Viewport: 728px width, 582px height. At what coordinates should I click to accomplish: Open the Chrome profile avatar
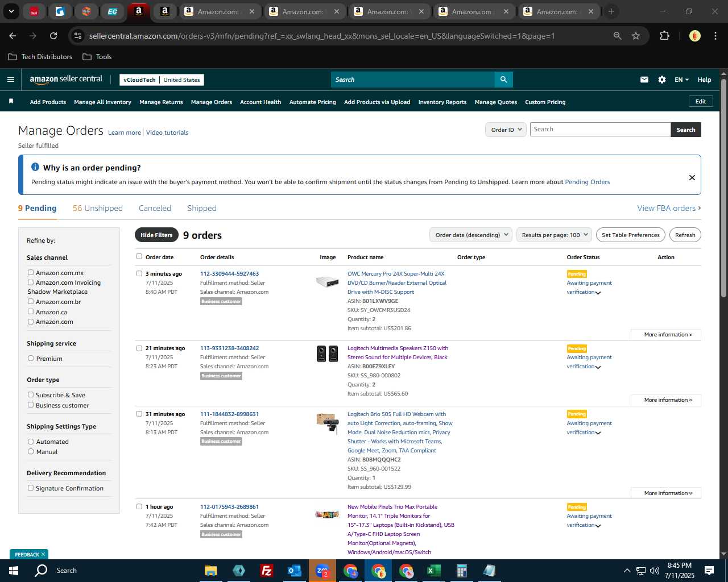[x=694, y=36]
